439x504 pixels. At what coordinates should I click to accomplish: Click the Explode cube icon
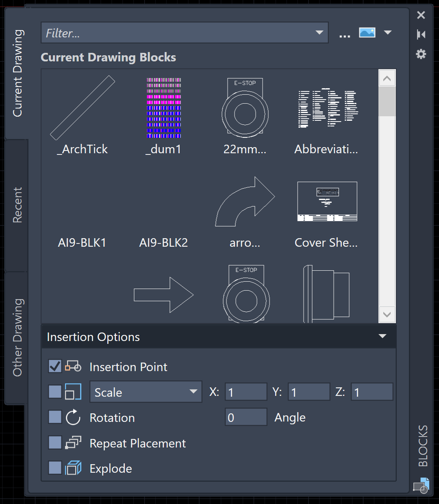(73, 468)
